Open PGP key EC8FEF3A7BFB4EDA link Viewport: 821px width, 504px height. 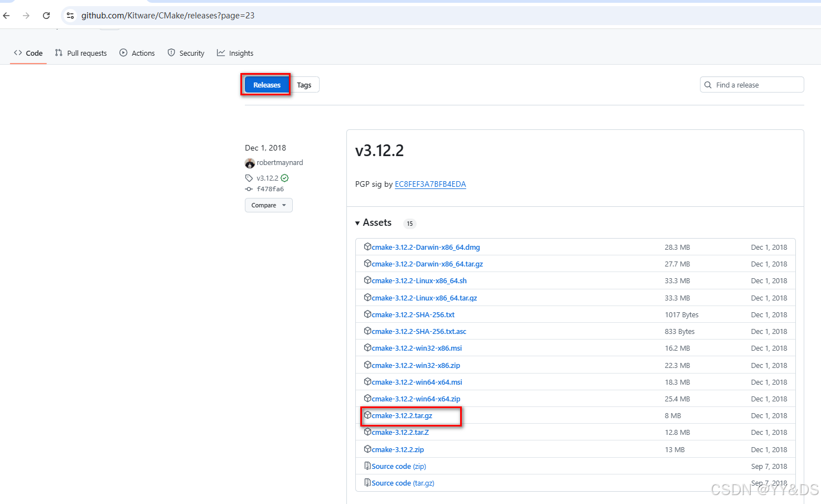[x=430, y=184]
